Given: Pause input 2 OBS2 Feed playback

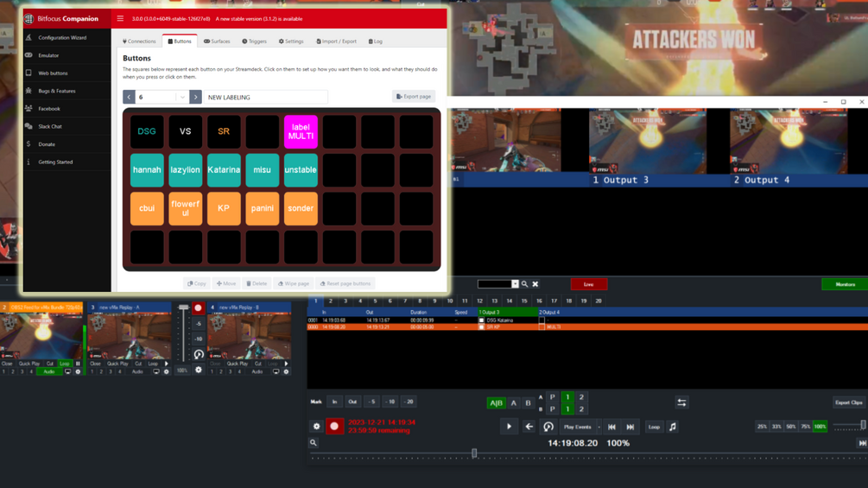Looking at the screenshot, I should coord(78,364).
